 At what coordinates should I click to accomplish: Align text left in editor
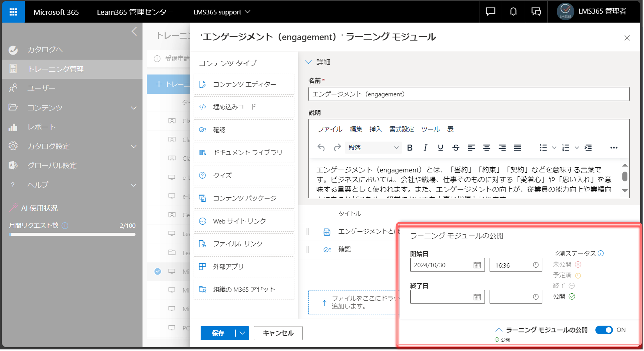471,148
